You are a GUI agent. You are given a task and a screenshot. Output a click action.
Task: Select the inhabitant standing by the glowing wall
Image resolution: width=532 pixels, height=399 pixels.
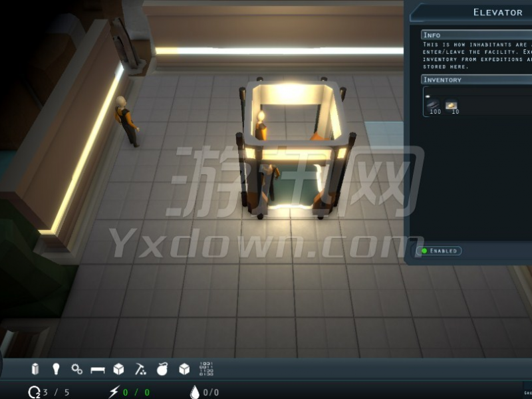point(126,121)
